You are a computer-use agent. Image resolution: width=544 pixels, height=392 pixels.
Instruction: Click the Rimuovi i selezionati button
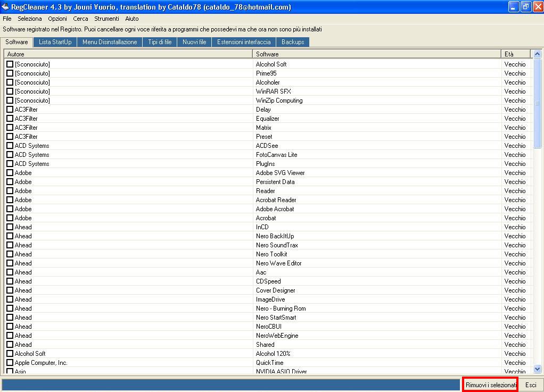point(491,385)
